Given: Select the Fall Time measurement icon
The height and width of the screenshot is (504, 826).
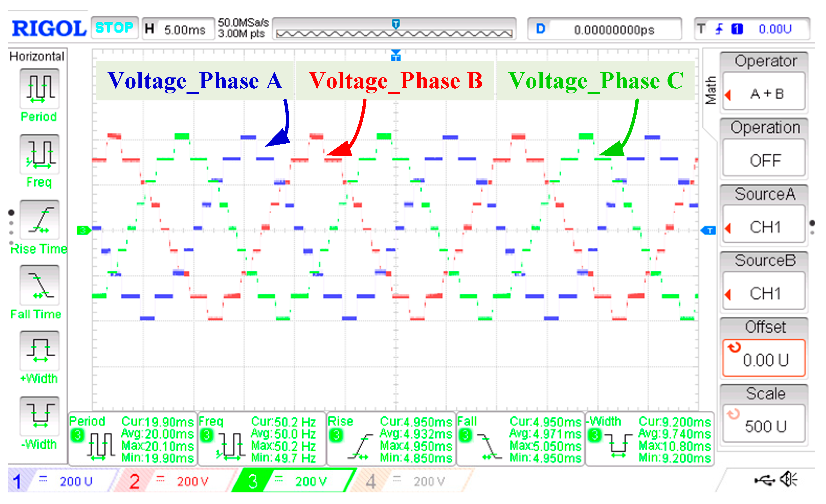Looking at the screenshot, I should pos(39,285).
